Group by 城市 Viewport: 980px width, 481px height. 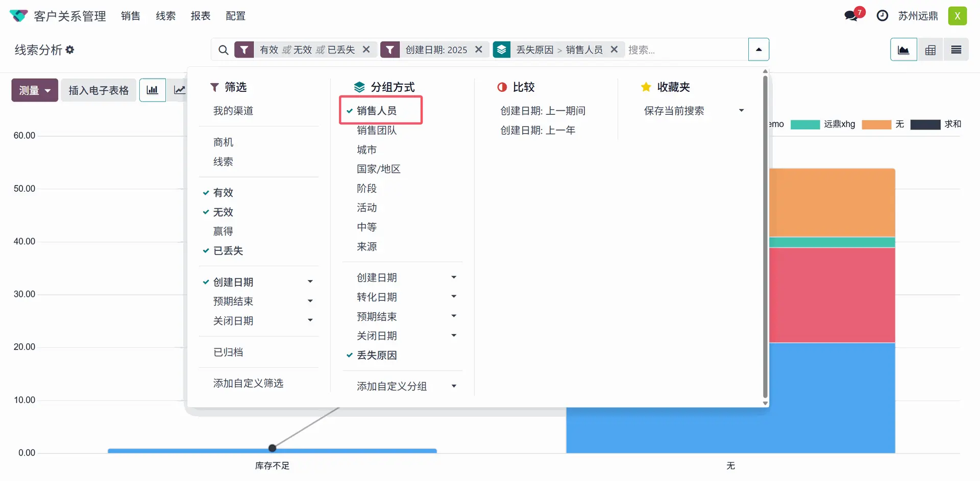pyautogui.click(x=366, y=149)
